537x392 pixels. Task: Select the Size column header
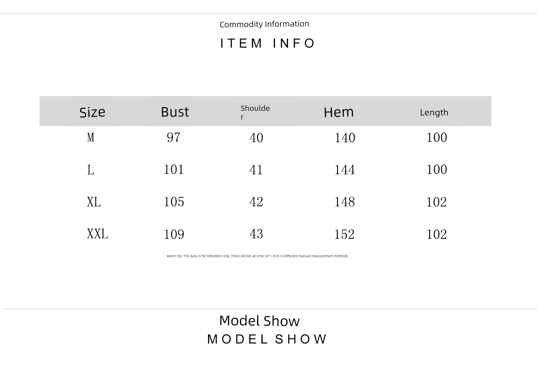(x=92, y=112)
